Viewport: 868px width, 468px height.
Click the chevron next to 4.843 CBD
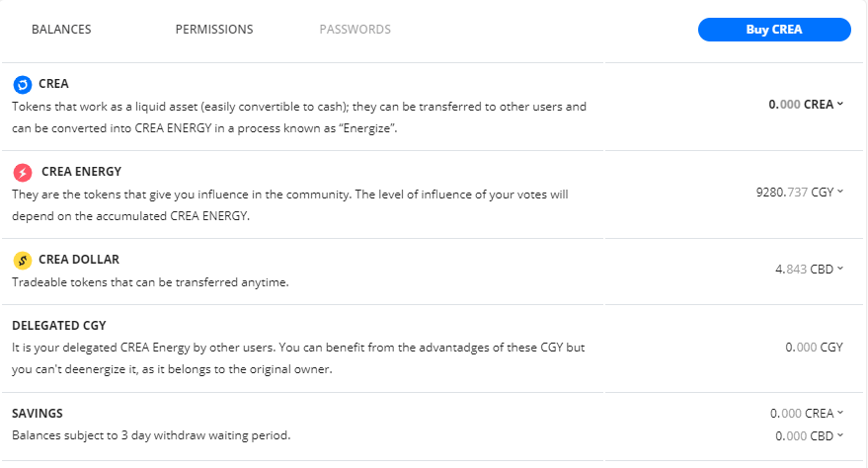pos(840,269)
